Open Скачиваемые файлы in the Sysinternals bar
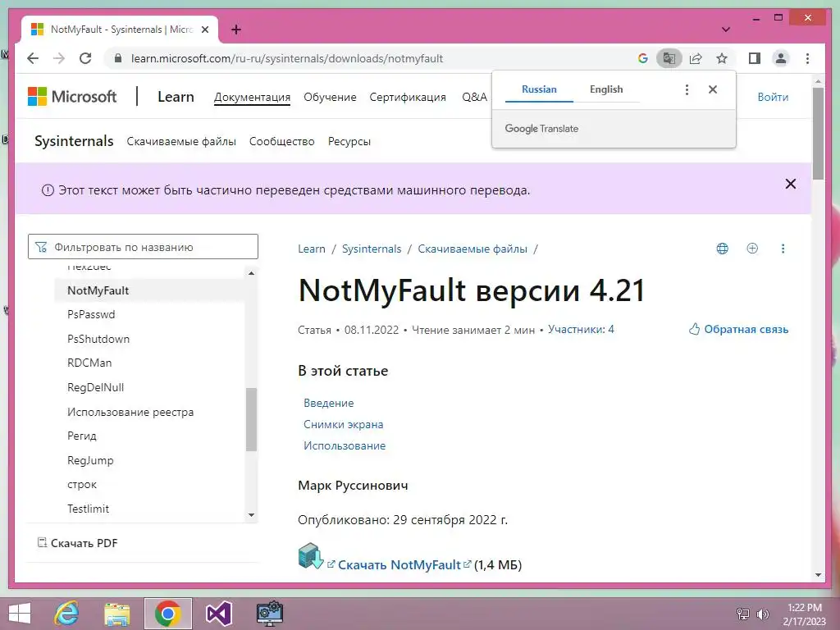 click(181, 141)
